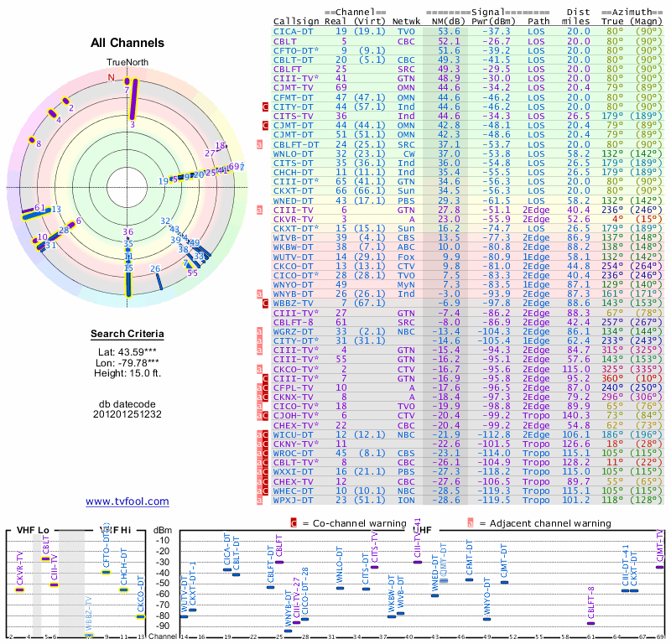The image size is (671, 644).
Task: Click the 53.6 NM(dB) value for CICA-DT
Action: pos(449,32)
